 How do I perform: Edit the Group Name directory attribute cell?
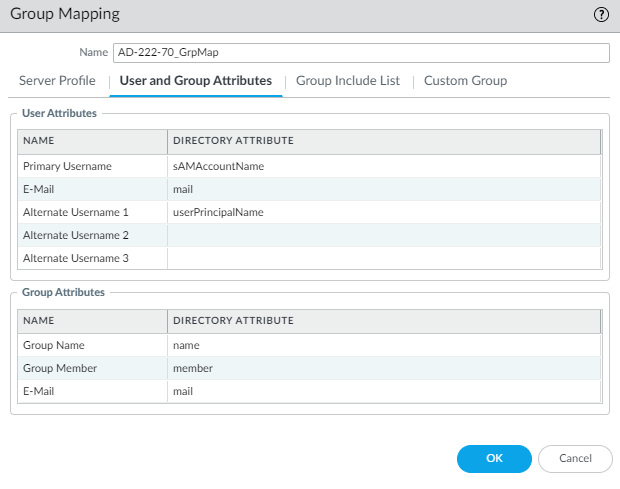(x=384, y=345)
